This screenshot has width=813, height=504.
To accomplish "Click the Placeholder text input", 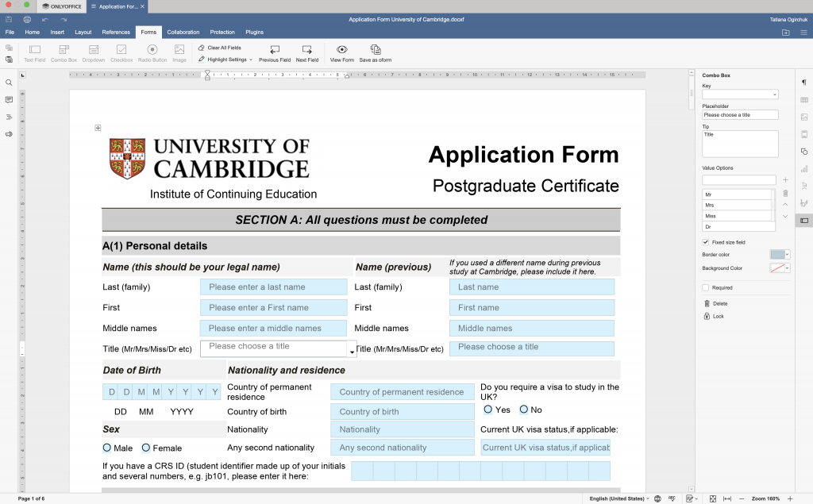I will pyautogui.click(x=740, y=115).
